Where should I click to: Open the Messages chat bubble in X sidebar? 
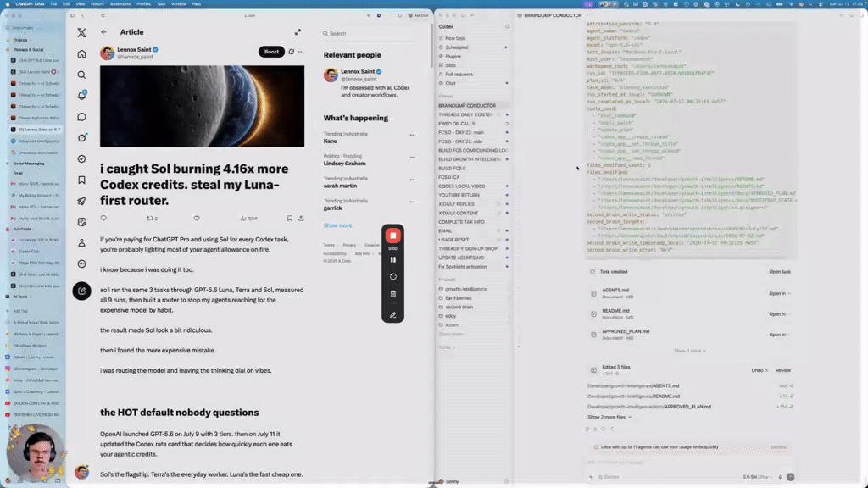(81, 117)
